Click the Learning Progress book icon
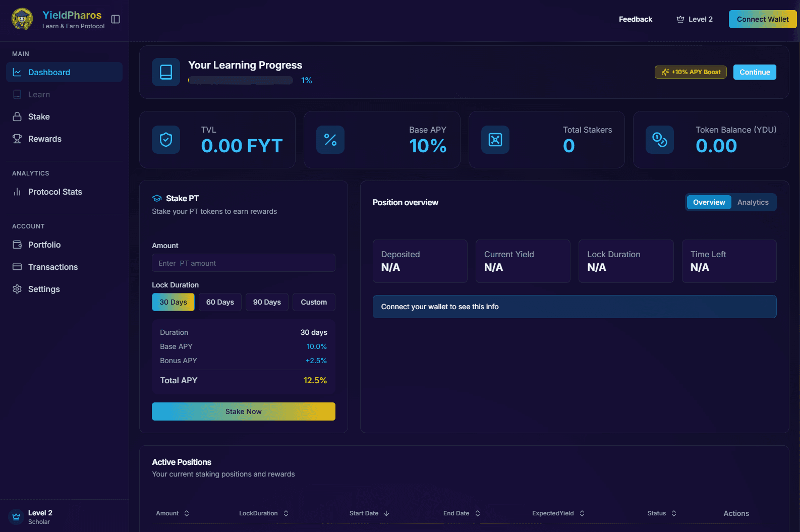This screenshot has height=532, width=800. pyautogui.click(x=166, y=72)
